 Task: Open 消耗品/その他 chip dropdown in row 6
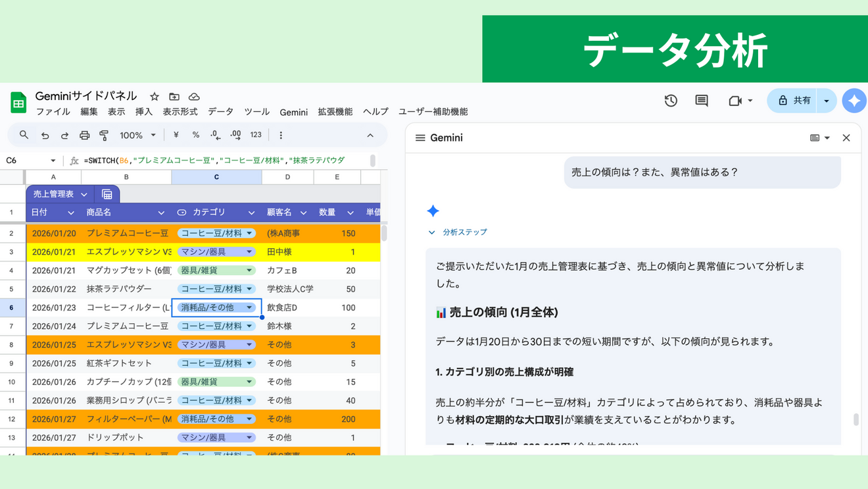(x=250, y=307)
